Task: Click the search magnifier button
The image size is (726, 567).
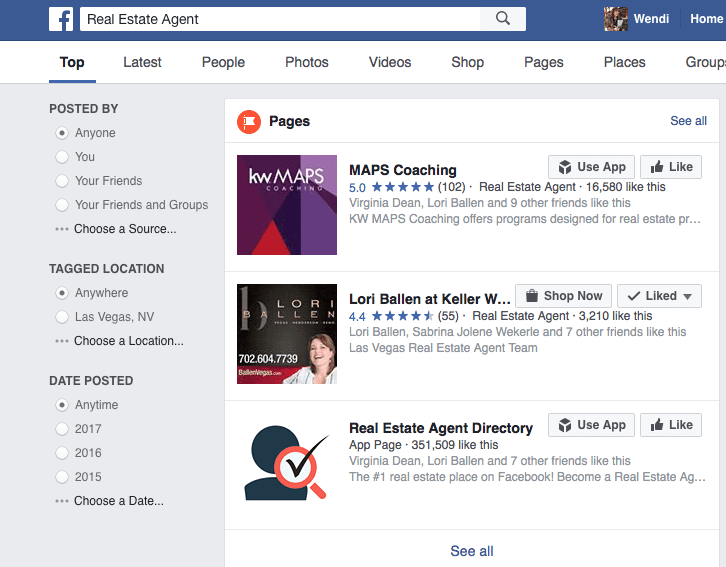Action: [x=503, y=19]
